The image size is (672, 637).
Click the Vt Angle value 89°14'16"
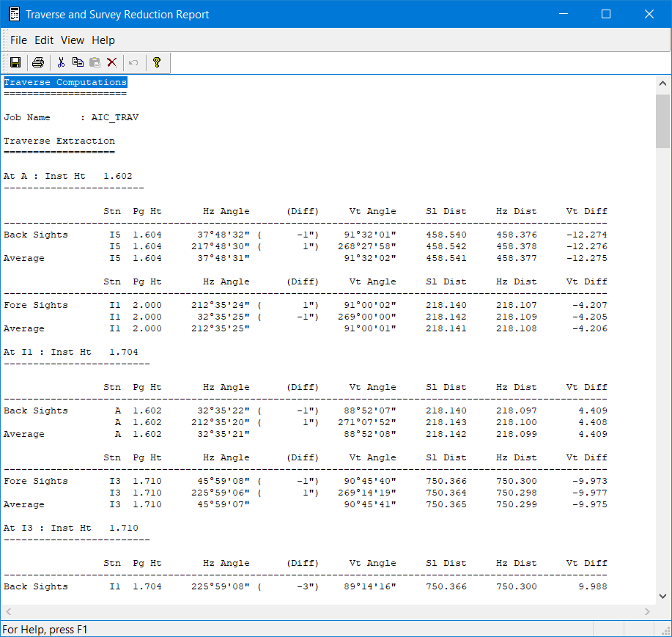(x=370, y=586)
